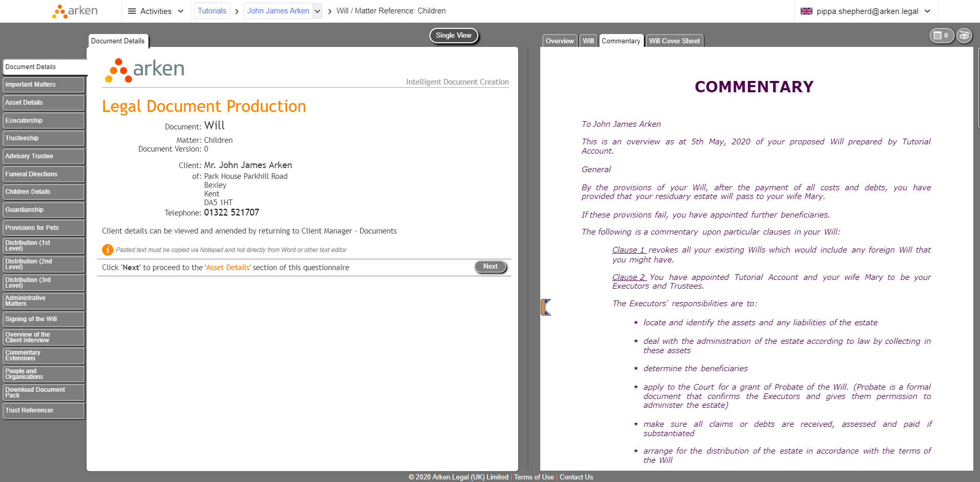Open the dropdown arrow beside John James Arken
Viewport: 980px width, 482px height.
pos(317,11)
